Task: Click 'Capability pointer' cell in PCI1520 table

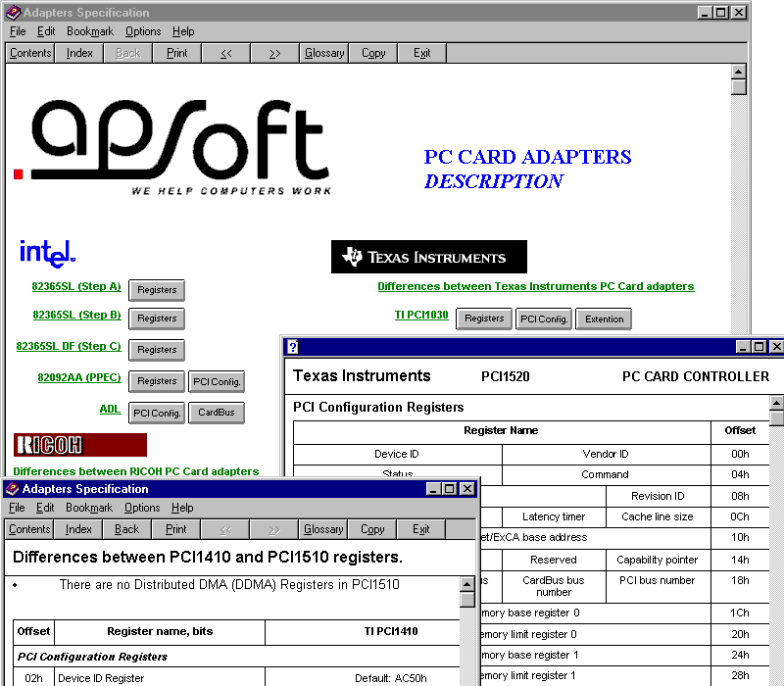Action: (x=658, y=560)
